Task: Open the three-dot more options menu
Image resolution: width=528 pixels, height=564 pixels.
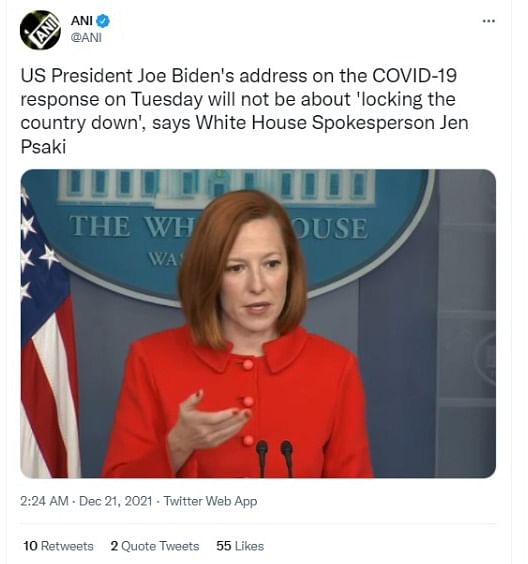Action: tap(488, 21)
